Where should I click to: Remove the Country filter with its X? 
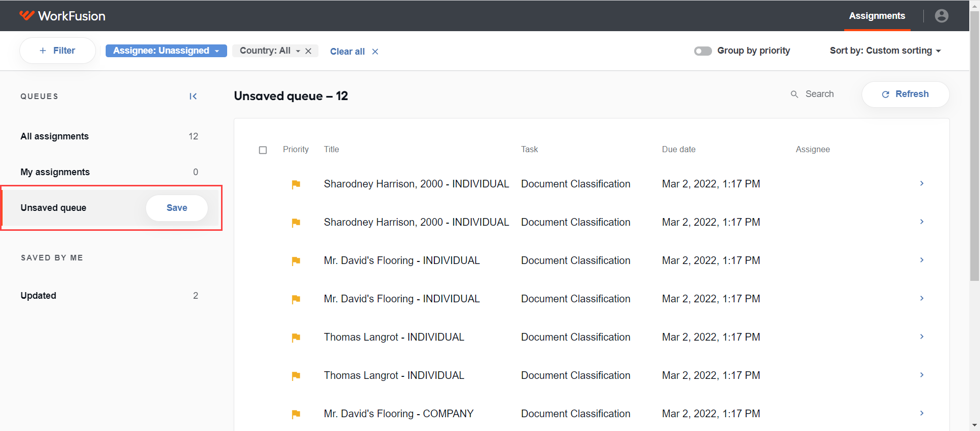tap(308, 51)
